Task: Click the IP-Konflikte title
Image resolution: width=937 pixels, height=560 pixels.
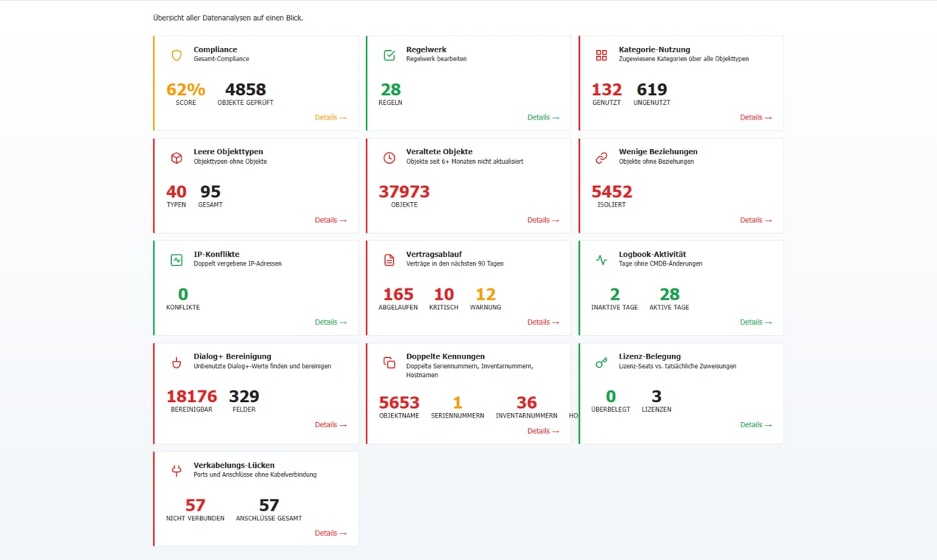Action: pos(216,254)
